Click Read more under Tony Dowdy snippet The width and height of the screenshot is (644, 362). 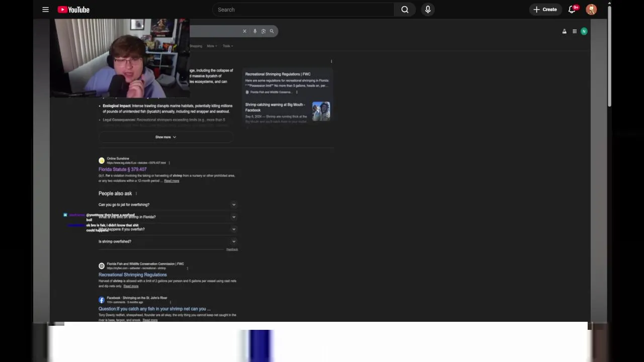point(150,320)
